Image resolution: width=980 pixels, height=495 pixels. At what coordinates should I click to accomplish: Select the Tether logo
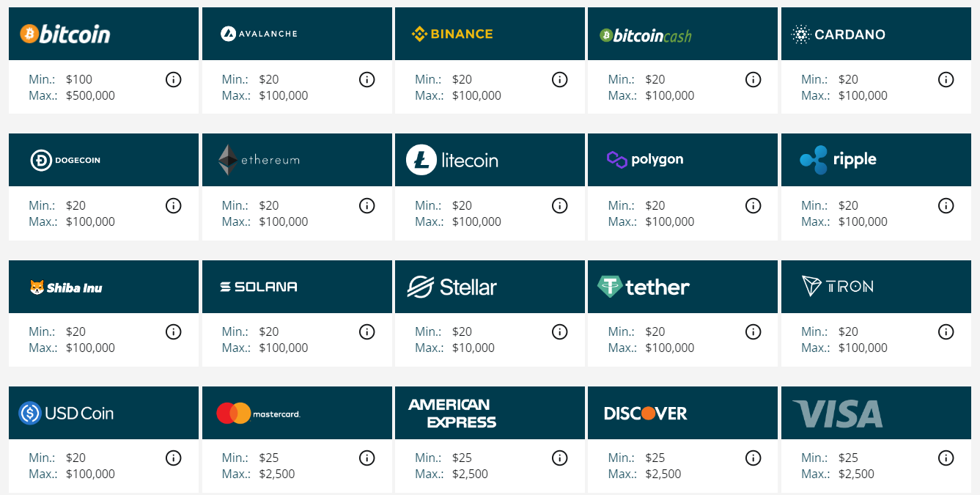point(644,286)
